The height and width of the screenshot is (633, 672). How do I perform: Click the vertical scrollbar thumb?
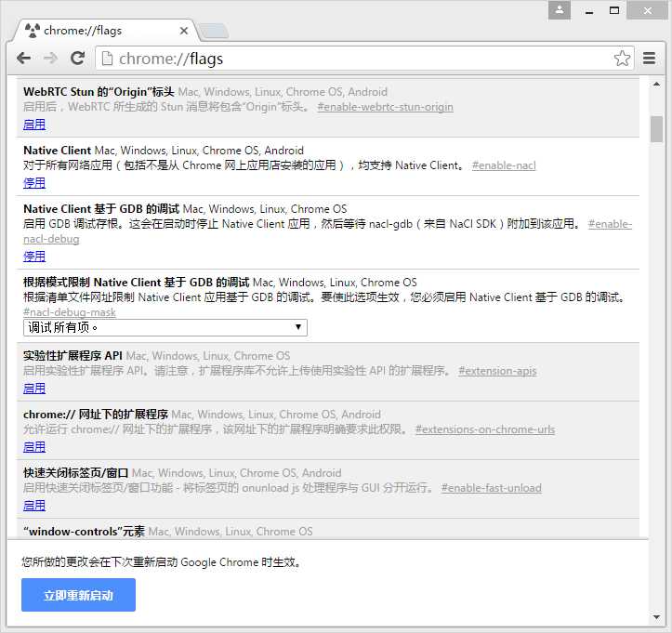click(656, 129)
